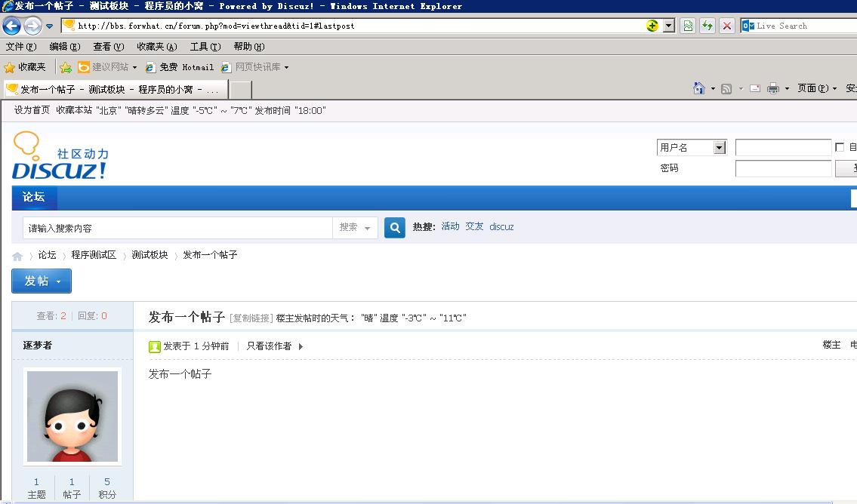This screenshot has height=504, width=857.
Task: Click the 交友 hot search link
Action: (x=474, y=226)
